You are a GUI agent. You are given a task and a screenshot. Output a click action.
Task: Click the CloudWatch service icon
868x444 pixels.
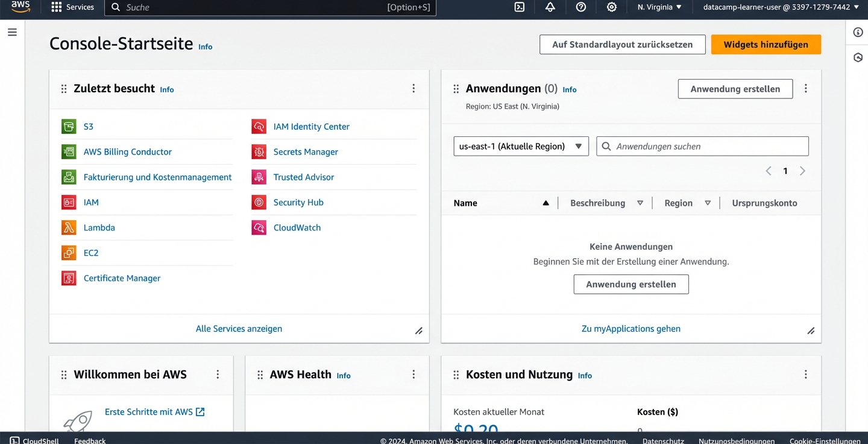[259, 227]
